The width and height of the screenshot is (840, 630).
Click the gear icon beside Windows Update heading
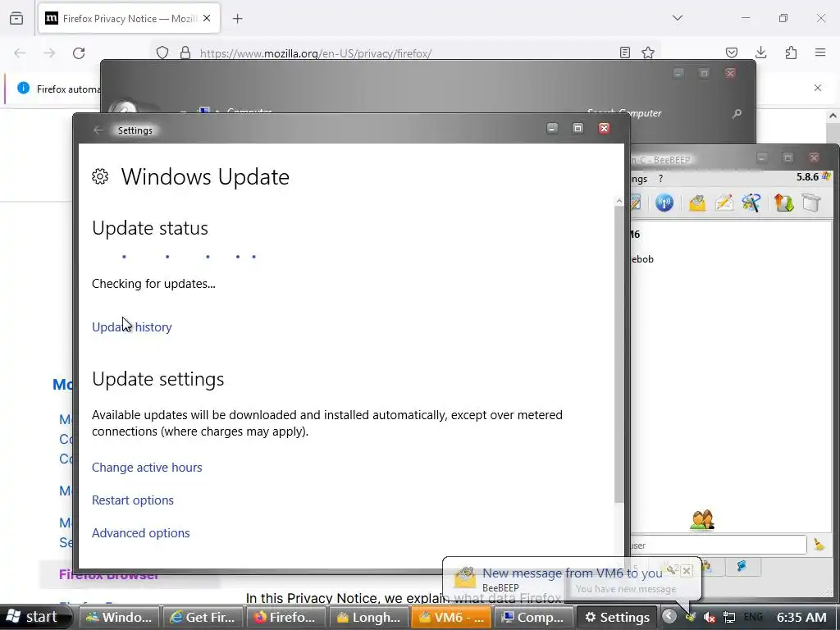(x=100, y=176)
